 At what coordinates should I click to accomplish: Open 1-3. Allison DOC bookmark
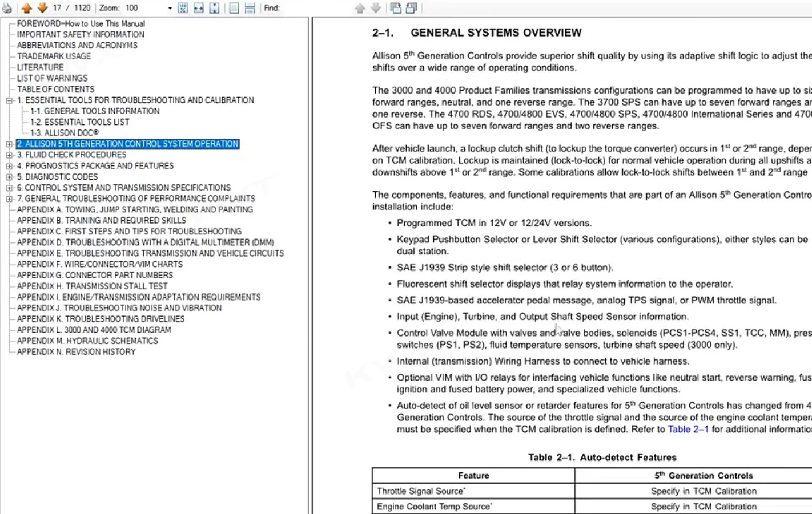tap(65, 132)
